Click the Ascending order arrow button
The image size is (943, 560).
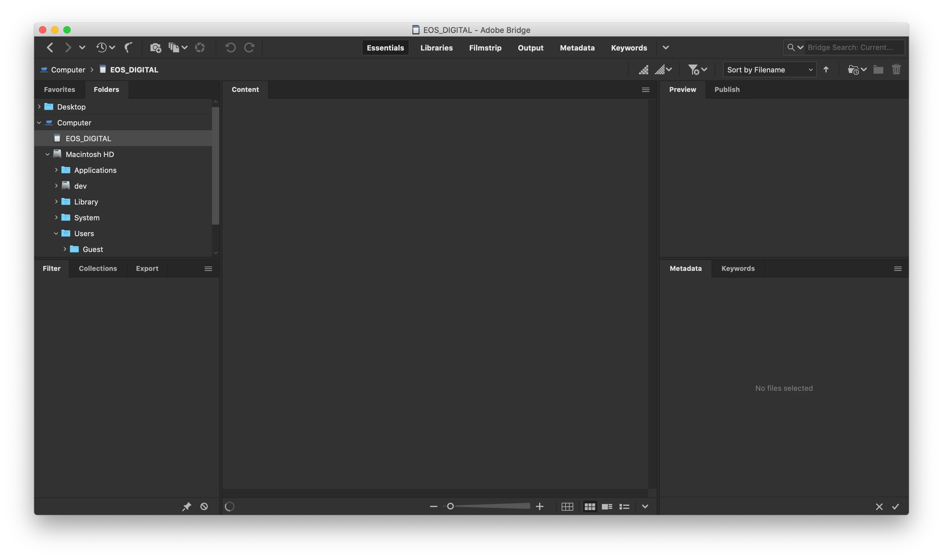tap(826, 70)
